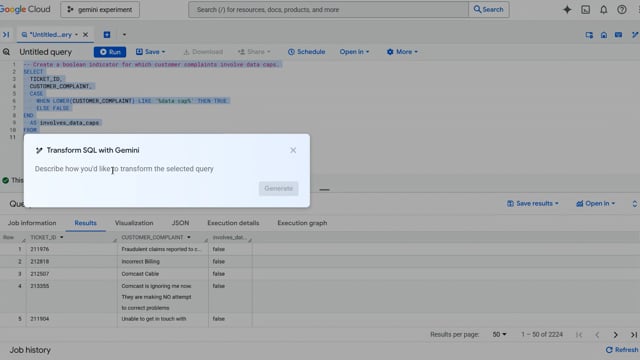This screenshot has width=640, height=360.
Task: Open the Job information tab
Action: 32,223
